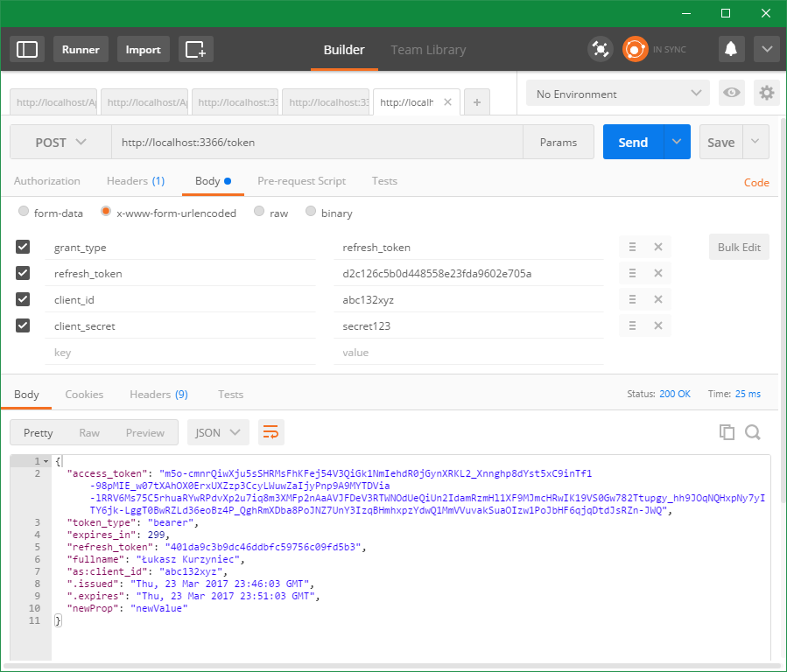The width and height of the screenshot is (787, 672).
Task: Click the interceptor satellite icon
Action: [601, 49]
